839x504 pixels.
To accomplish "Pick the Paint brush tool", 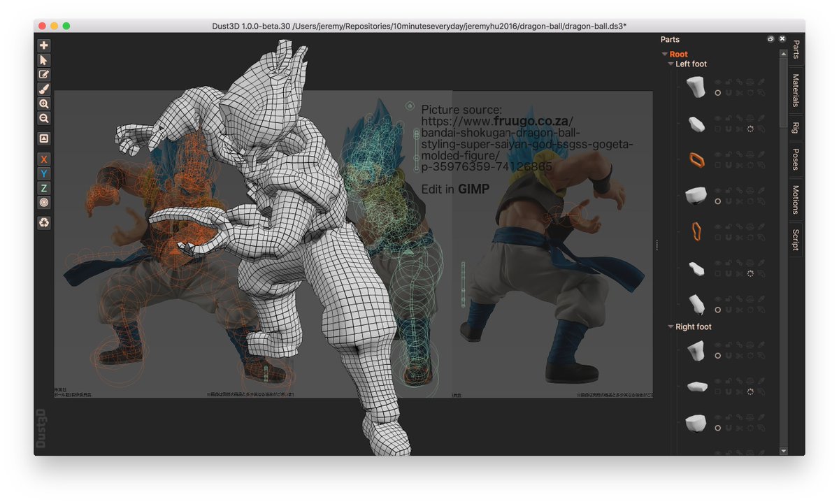I will pyautogui.click(x=44, y=89).
